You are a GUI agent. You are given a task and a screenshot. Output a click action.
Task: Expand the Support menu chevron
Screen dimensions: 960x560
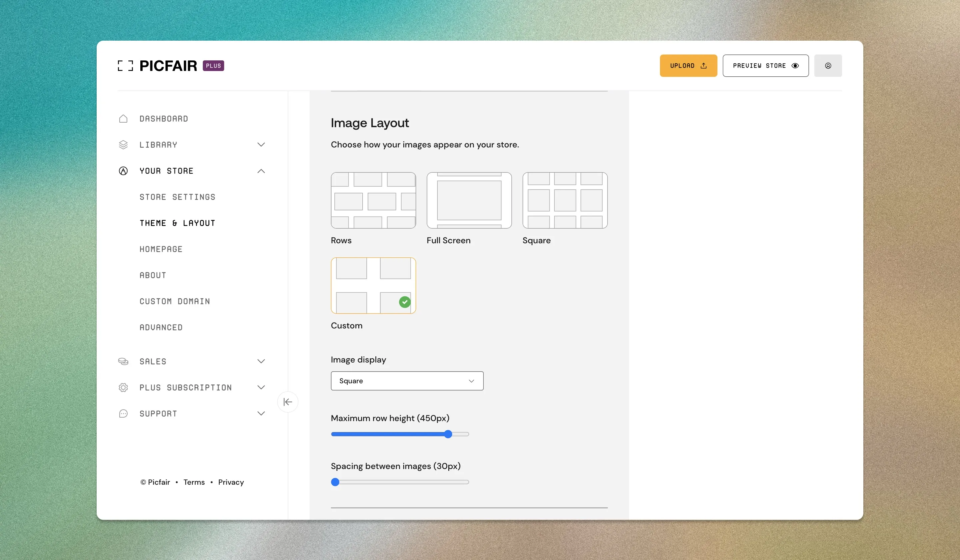(x=261, y=413)
